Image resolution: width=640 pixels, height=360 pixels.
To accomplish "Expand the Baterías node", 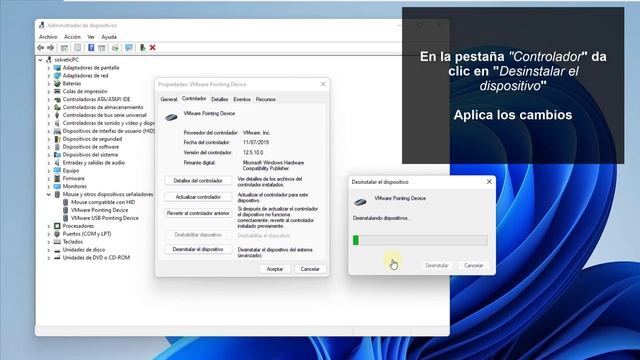I will (49, 83).
